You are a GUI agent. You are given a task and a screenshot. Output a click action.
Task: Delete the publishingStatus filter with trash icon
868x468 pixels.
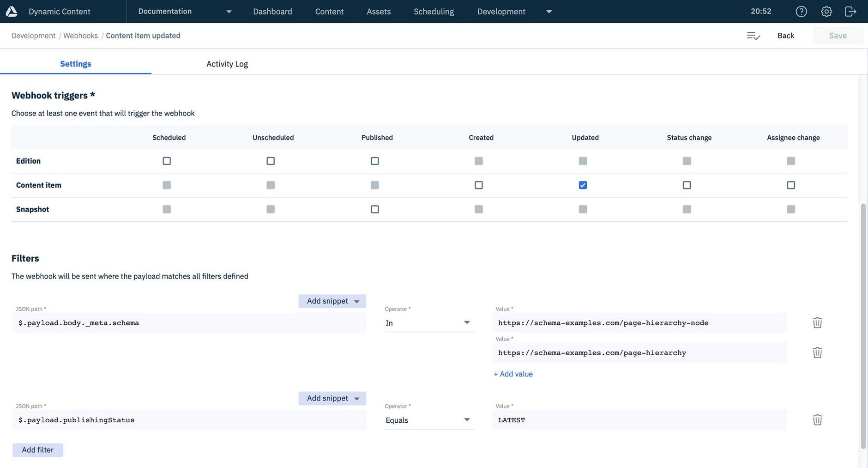[817, 420]
